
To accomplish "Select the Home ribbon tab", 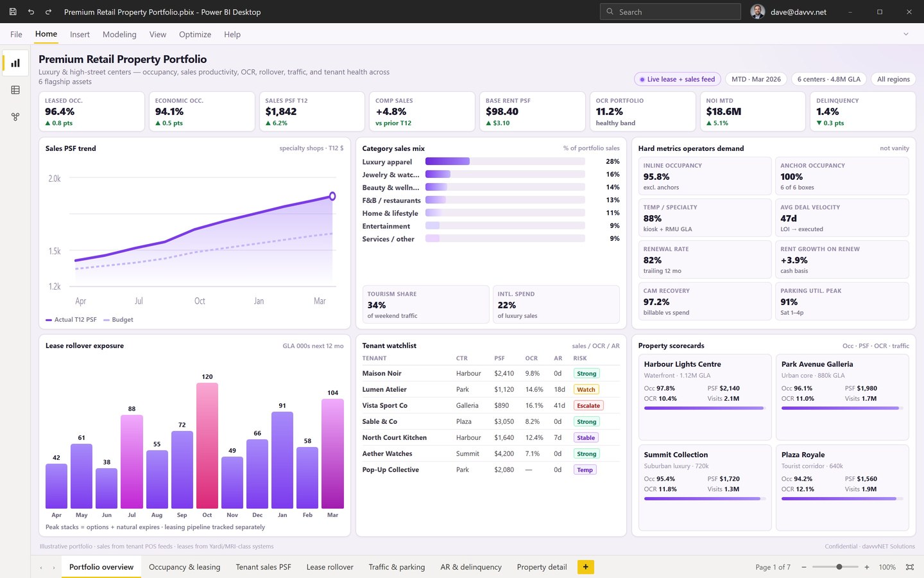I will [46, 34].
